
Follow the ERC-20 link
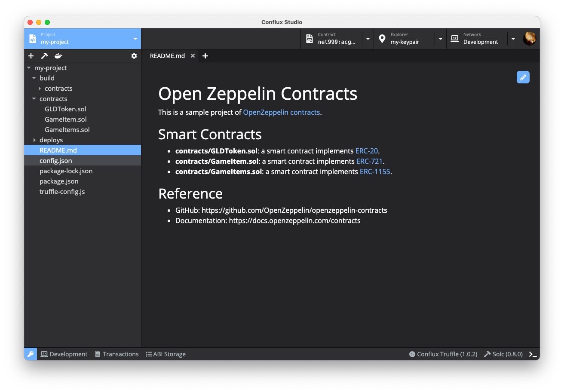[367, 151]
